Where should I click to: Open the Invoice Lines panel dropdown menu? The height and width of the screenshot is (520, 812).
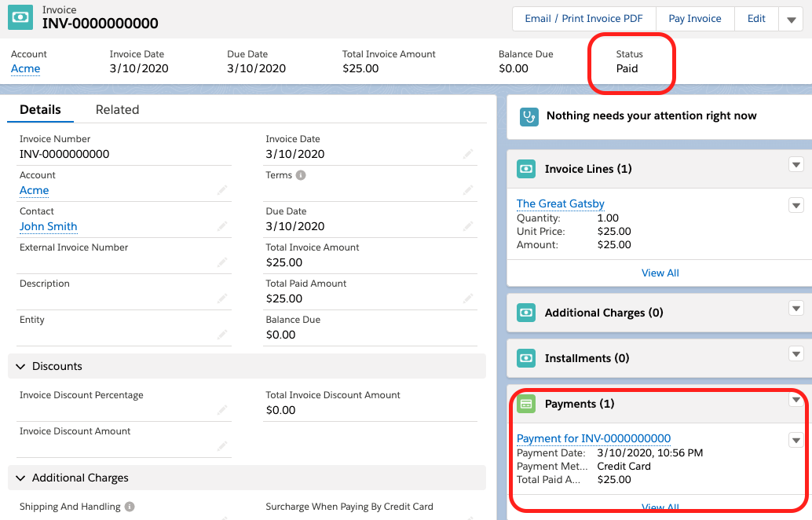click(x=796, y=165)
